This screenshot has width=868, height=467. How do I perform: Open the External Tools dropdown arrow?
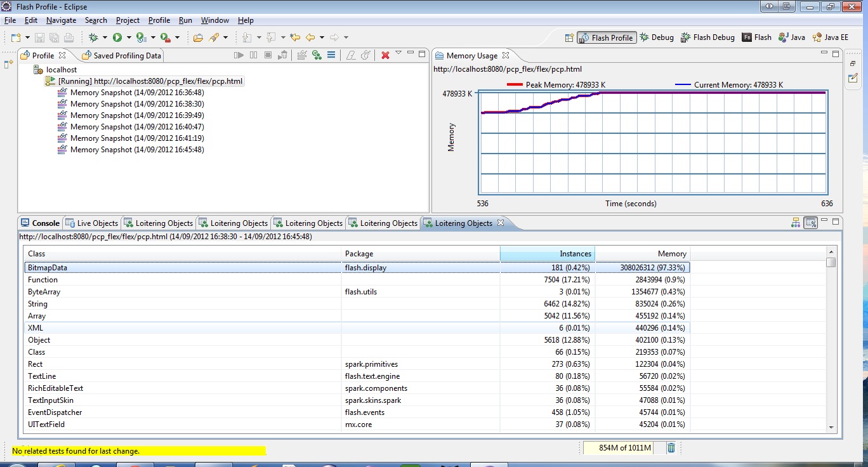(x=177, y=37)
